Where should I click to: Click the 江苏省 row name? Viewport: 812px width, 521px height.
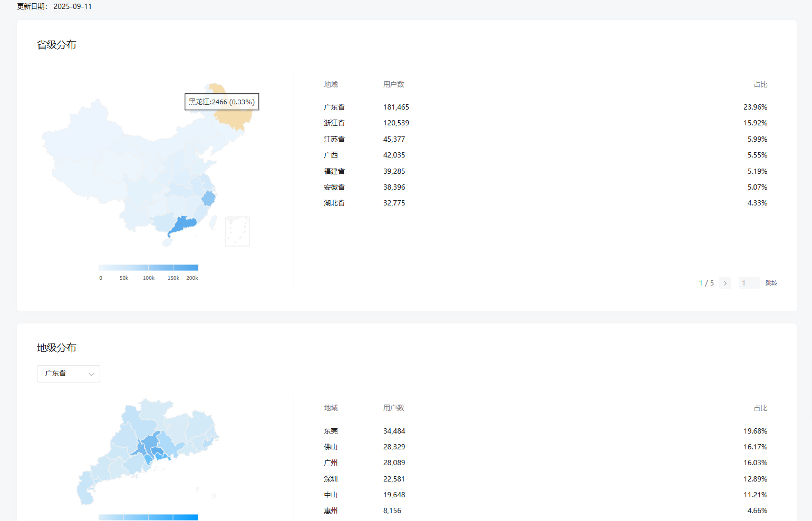point(334,139)
